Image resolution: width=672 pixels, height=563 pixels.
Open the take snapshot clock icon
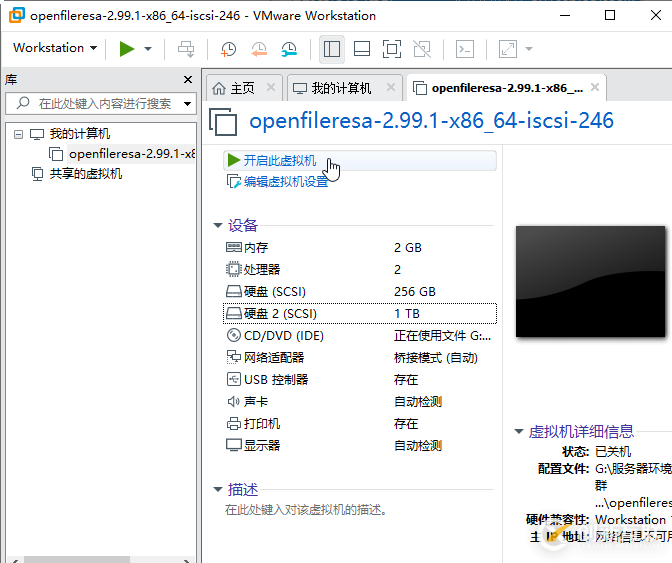tap(229, 48)
